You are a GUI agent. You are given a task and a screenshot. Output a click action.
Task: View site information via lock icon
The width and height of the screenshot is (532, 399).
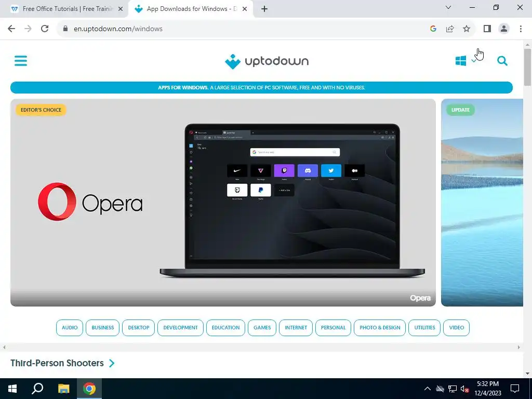pyautogui.click(x=65, y=29)
